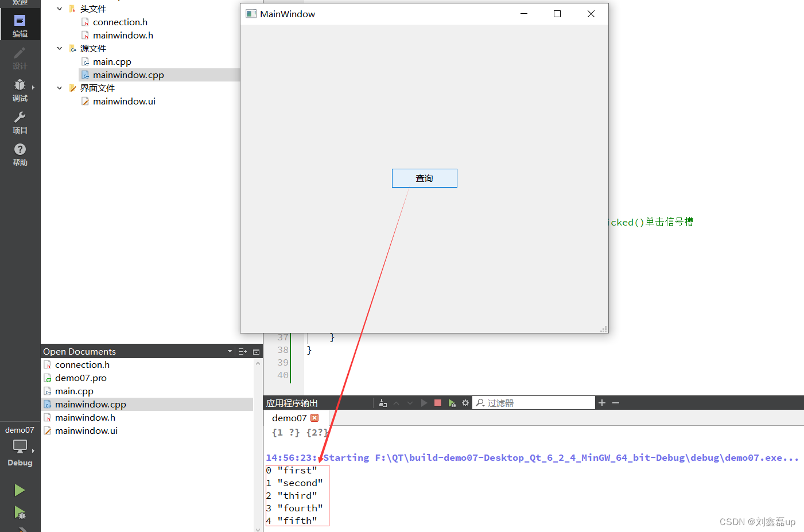
Task: Open the Open Documents filter dropdown arrow
Action: coord(230,351)
